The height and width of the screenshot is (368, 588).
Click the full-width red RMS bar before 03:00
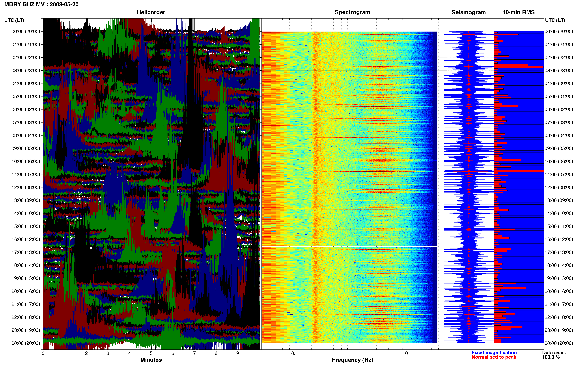[x=519, y=67]
